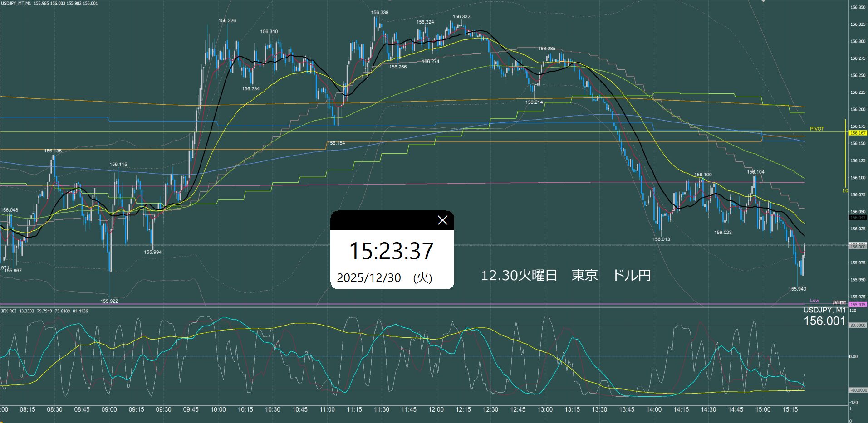Screen dimensions: 868x423
Task: Click the 156.338 high price label
Action: click(x=379, y=13)
